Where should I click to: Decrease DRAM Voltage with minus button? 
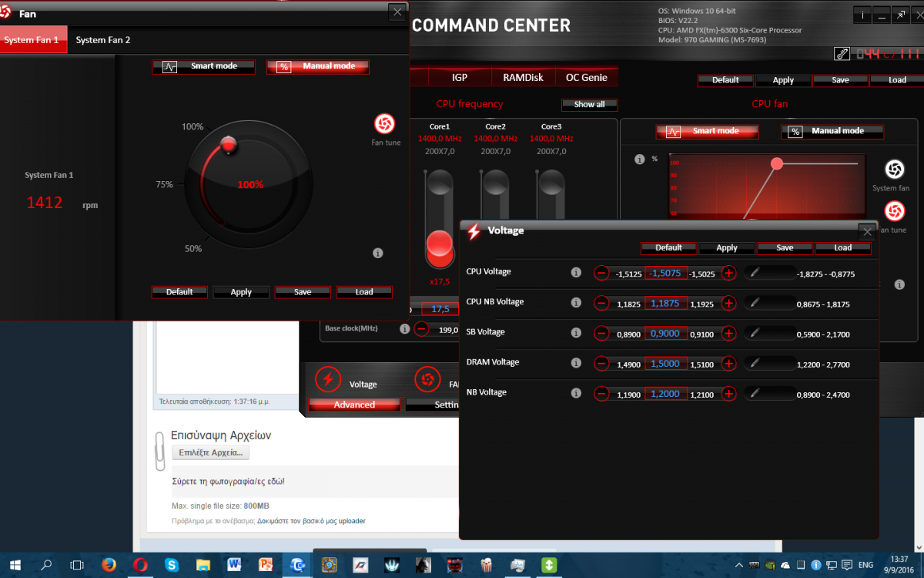[x=601, y=363]
